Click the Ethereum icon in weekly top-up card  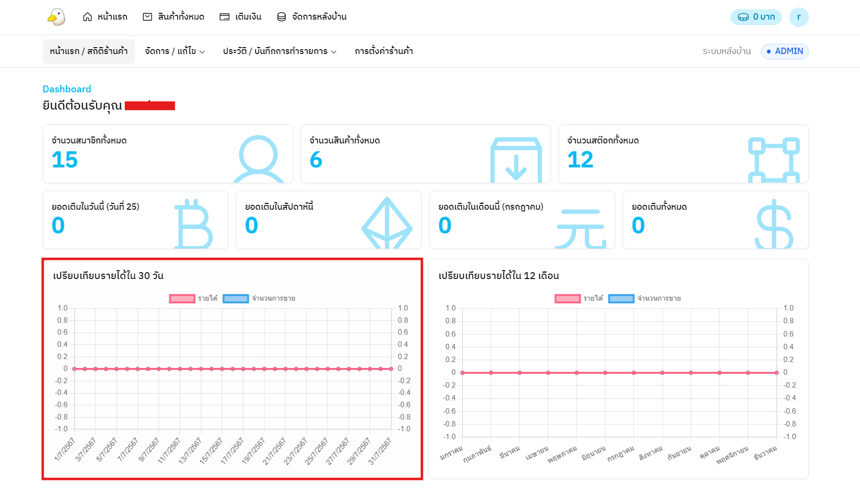click(x=387, y=223)
